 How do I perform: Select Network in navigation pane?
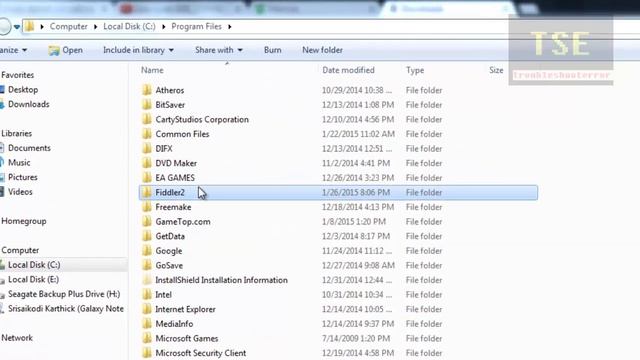[x=17, y=338]
